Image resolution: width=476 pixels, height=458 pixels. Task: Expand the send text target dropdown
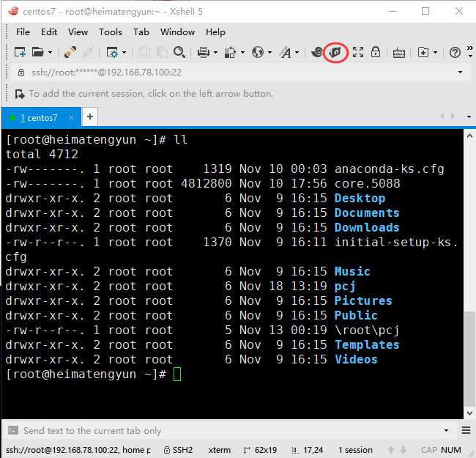446,430
